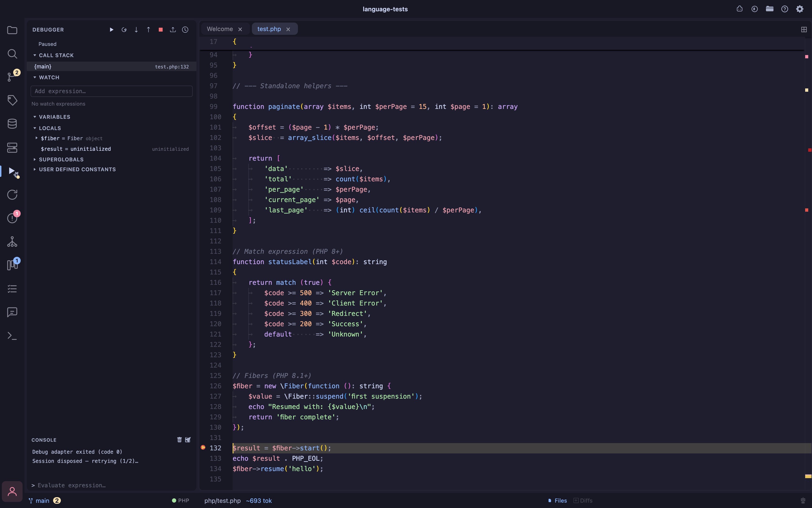Click the Continue play button in debugger
The image size is (812, 508).
pyautogui.click(x=111, y=30)
